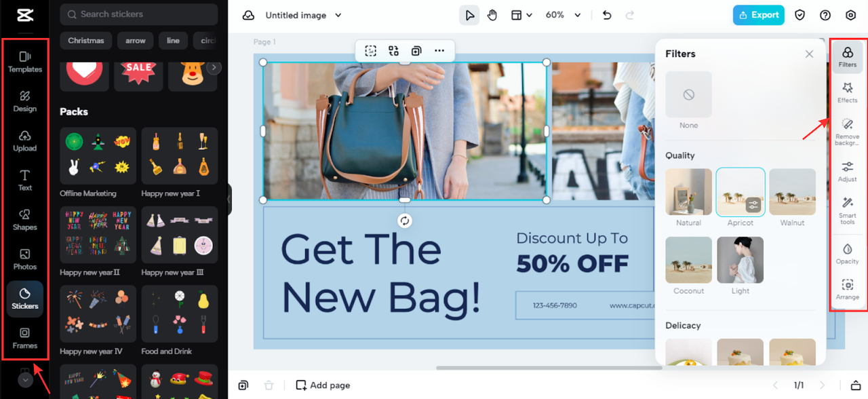The image size is (868, 399).
Task: Show more sticker thumbnails with right chevron
Action: click(x=214, y=67)
